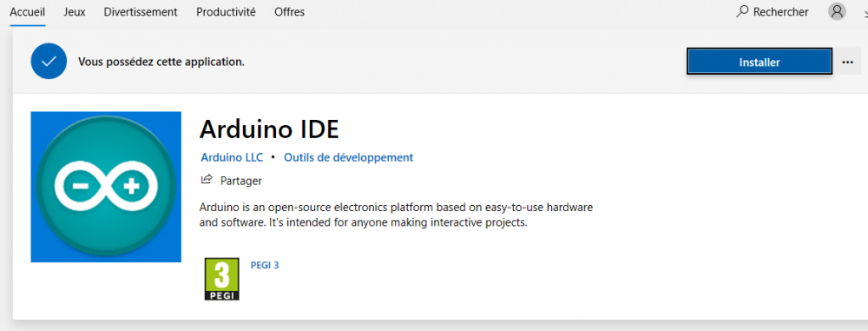Viewport: 868px width, 331px height.
Task: Open the Arduino LLC publisher link
Action: click(x=232, y=157)
